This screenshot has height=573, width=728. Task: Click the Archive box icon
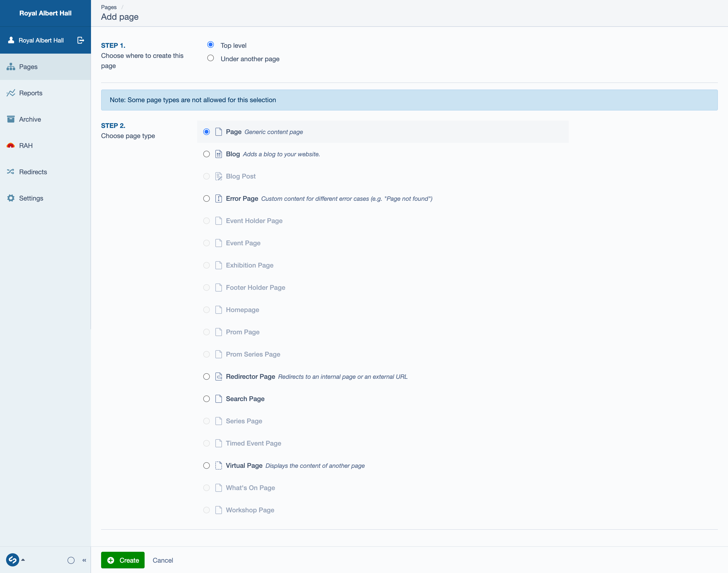tap(11, 119)
